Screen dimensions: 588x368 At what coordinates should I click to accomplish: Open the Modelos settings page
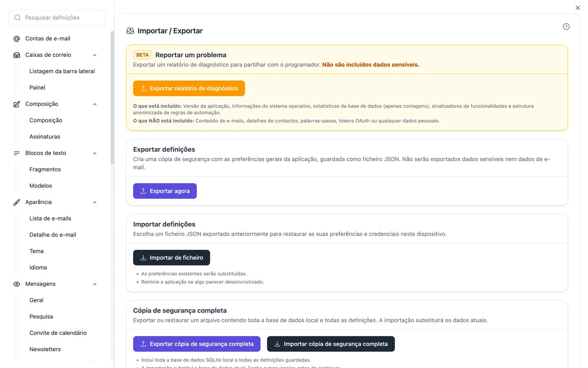(40, 186)
